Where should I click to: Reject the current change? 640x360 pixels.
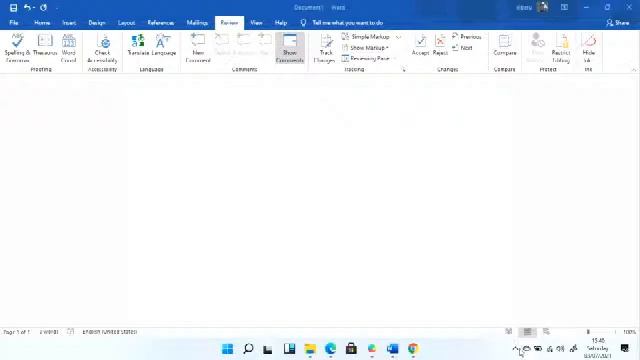(440, 45)
